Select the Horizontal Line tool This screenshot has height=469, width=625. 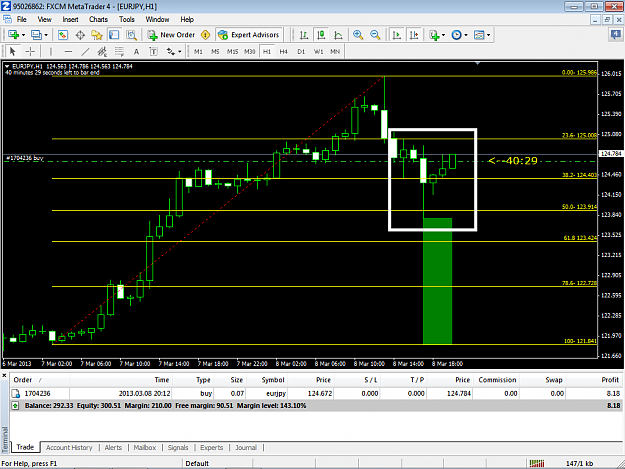pyautogui.click(x=68, y=51)
